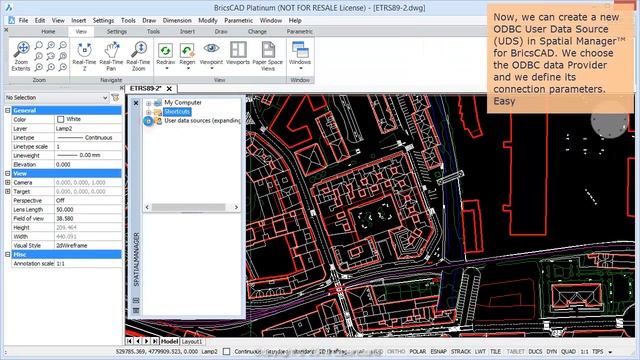
Task: Close the Properties panel
Action: 122,88
